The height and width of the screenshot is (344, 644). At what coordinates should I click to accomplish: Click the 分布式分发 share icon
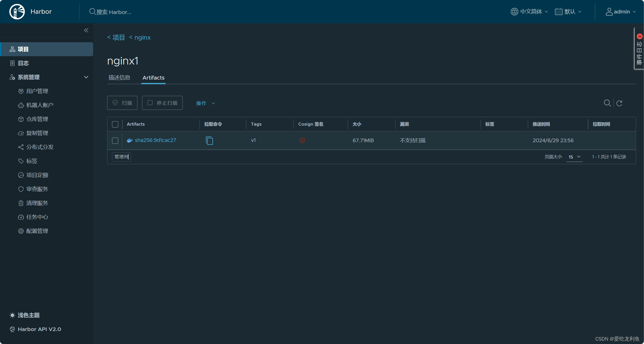coord(21,147)
